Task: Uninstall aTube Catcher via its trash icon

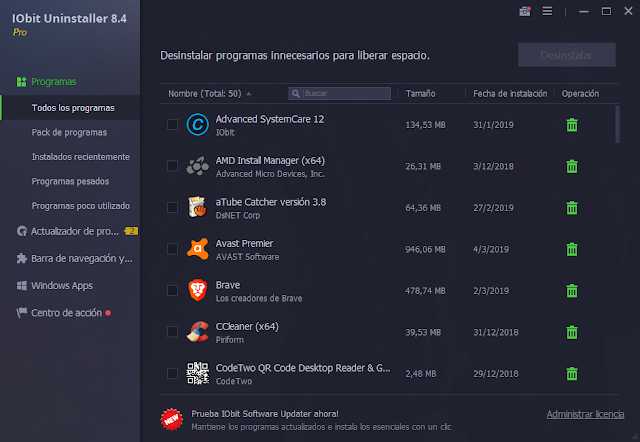Action: point(572,208)
